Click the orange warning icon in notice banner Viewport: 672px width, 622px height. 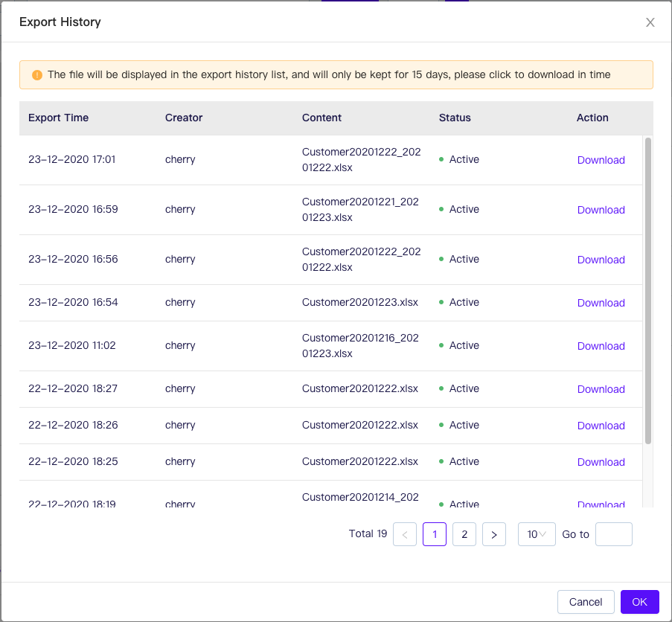37,75
